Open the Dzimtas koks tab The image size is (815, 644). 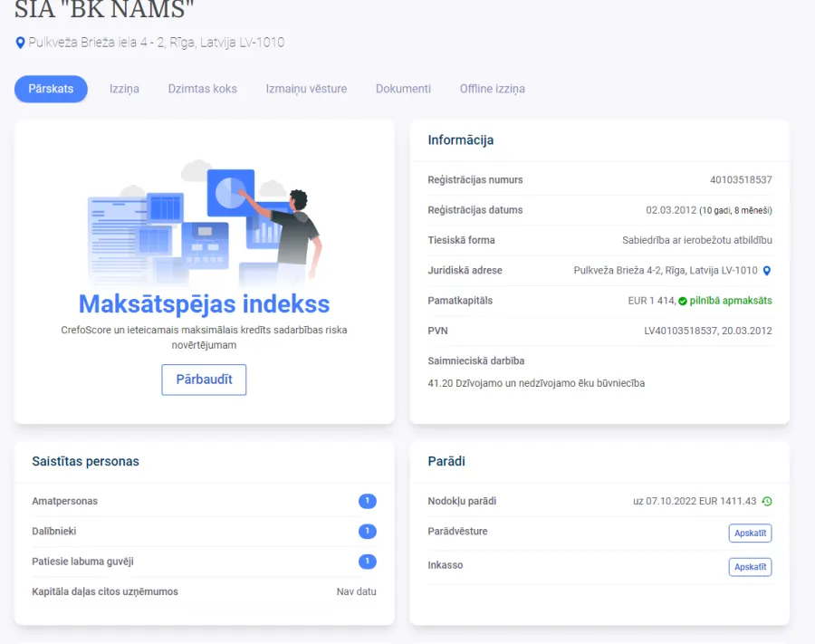click(x=202, y=89)
